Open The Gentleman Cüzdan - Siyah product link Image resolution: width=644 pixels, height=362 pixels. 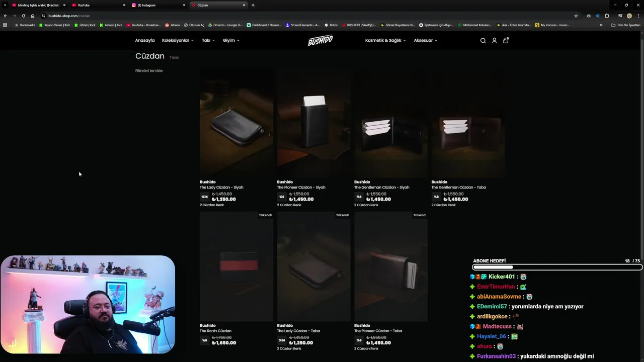pos(381,188)
